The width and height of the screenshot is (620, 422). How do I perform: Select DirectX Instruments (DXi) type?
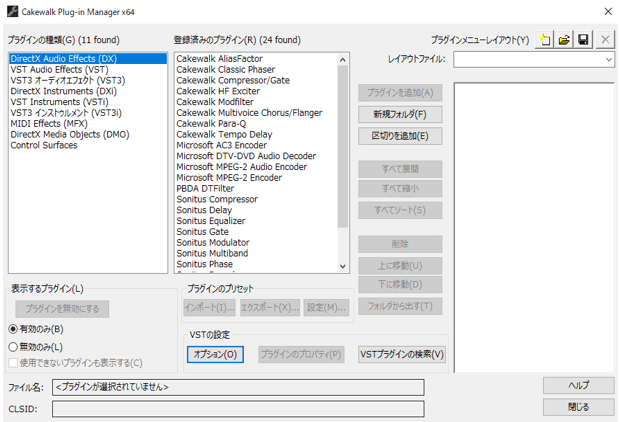(88, 91)
